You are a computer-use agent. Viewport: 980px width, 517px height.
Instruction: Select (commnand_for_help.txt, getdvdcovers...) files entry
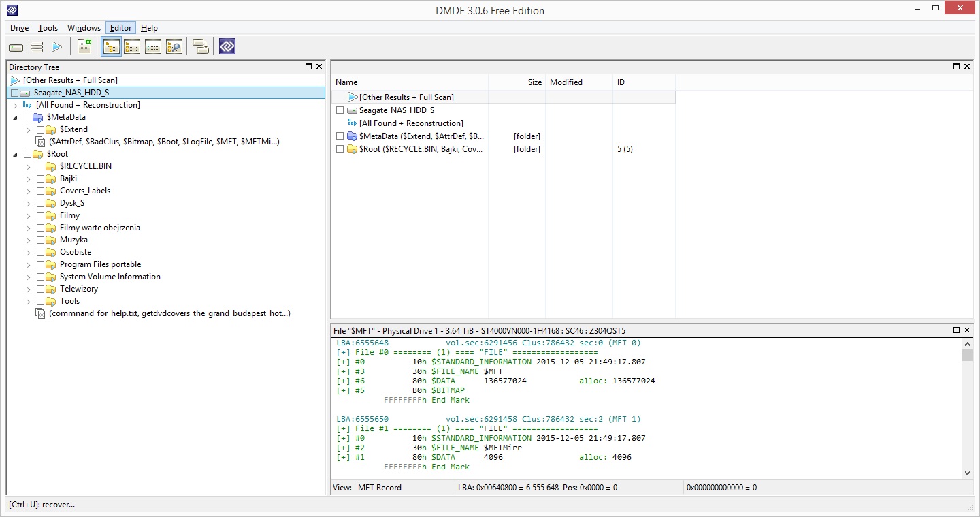(169, 313)
